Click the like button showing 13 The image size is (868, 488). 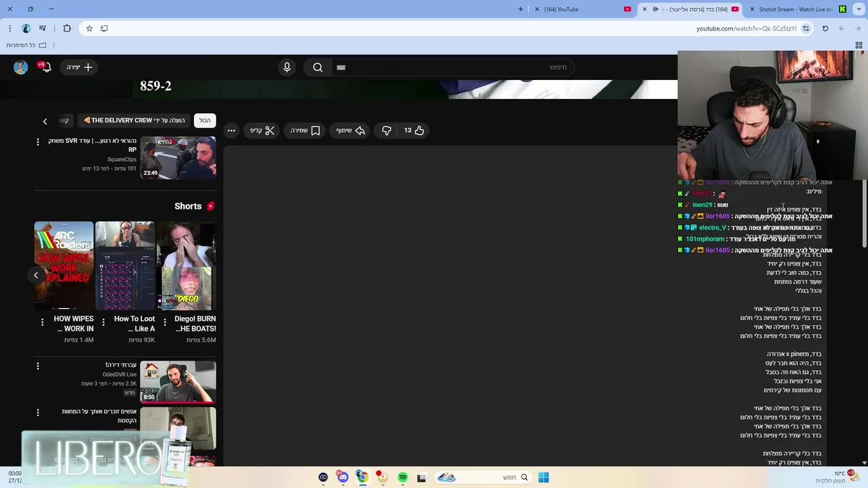pos(414,130)
